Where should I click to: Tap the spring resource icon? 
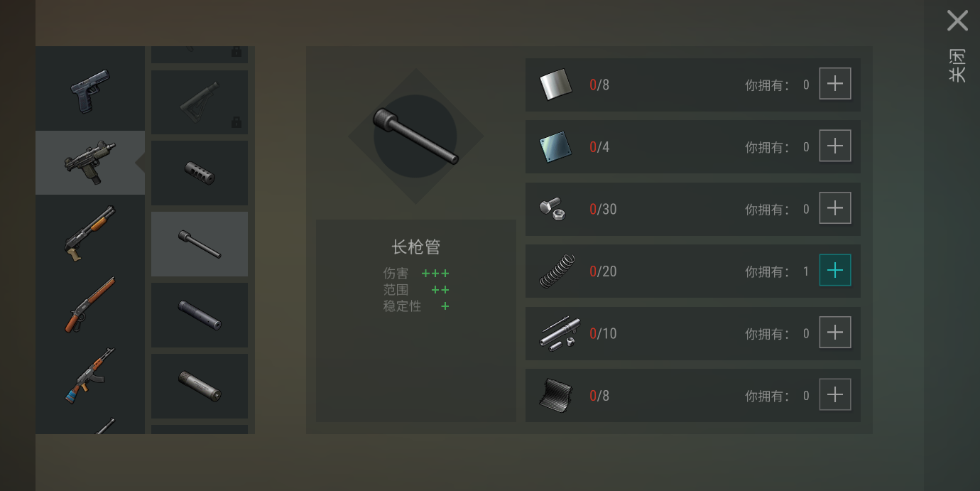[557, 271]
